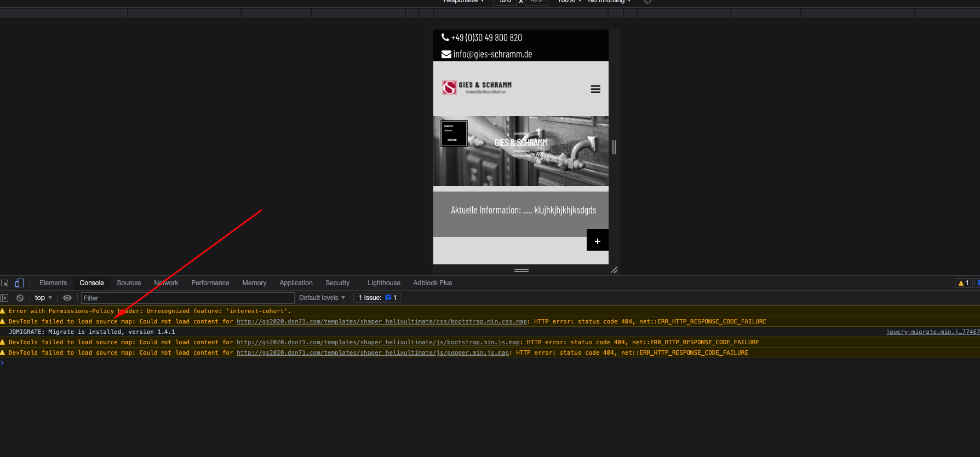Switch to the Elements tab
The height and width of the screenshot is (457, 980).
pyautogui.click(x=53, y=283)
